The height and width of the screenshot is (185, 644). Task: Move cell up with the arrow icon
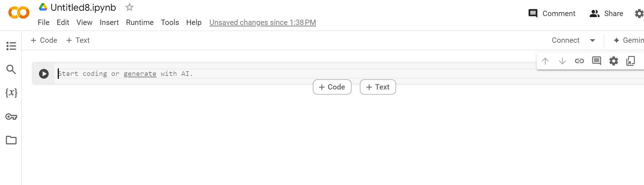point(545,61)
